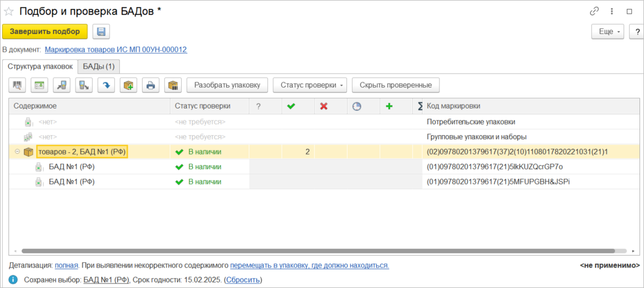Save using the floppy disk icon
This screenshot has height=288, width=644.
(x=101, y=32)
